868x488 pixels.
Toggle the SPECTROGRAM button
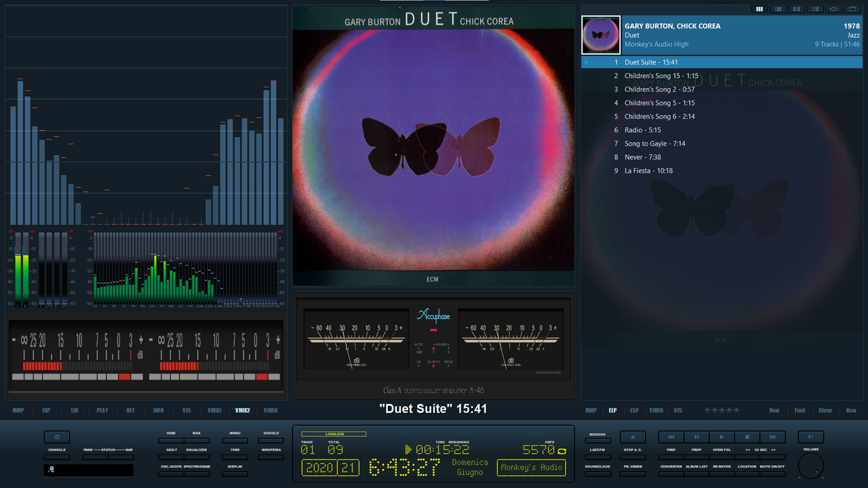click(x=197, y=474)
